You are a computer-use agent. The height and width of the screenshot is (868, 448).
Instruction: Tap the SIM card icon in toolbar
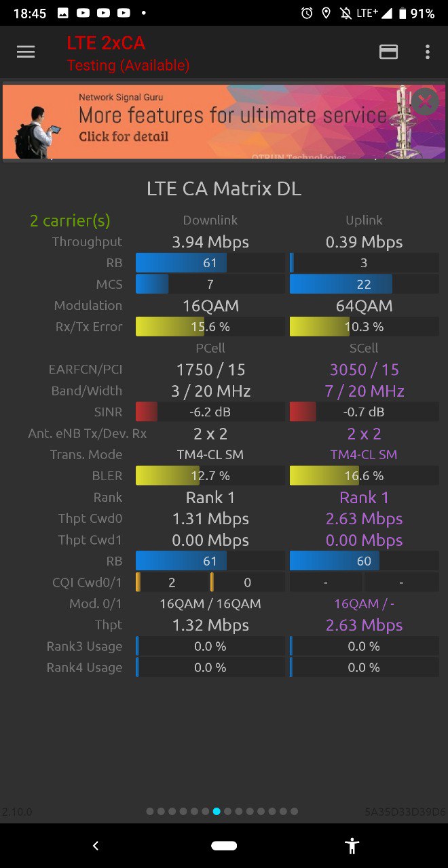pyautogui.click(x=388, y=52)
